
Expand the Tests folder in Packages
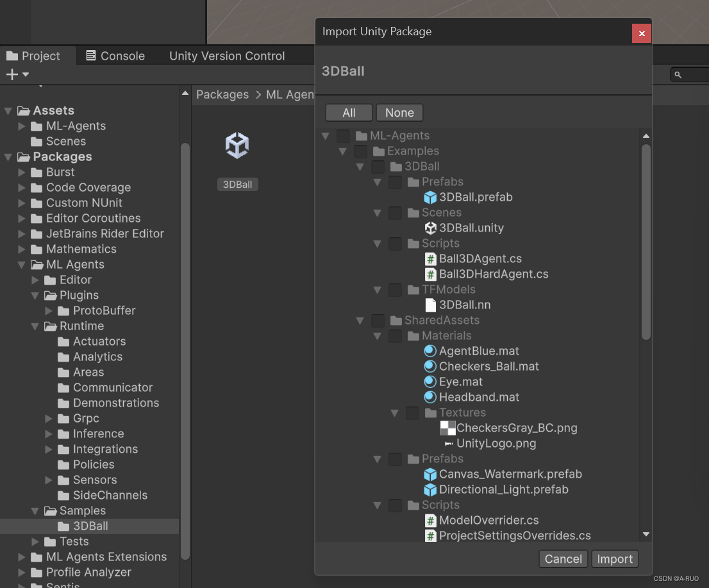(36, 541)
